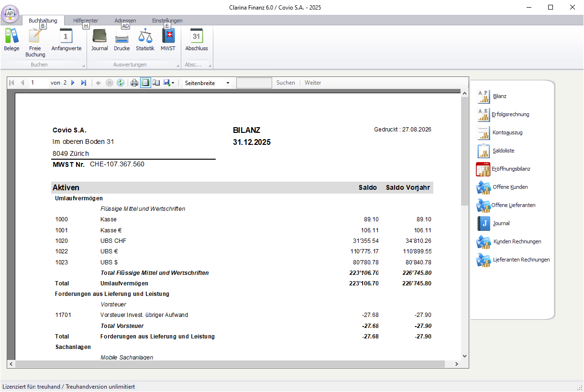Open the Offene Lieferanten list
Screen dimensions: 584x392
tap(506, 206)
